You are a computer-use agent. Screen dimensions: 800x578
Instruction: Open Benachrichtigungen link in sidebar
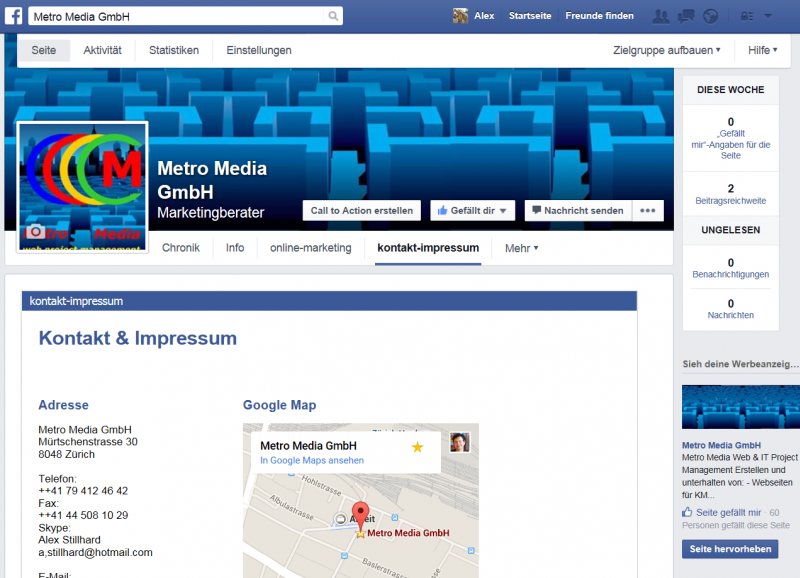[731, 274]
